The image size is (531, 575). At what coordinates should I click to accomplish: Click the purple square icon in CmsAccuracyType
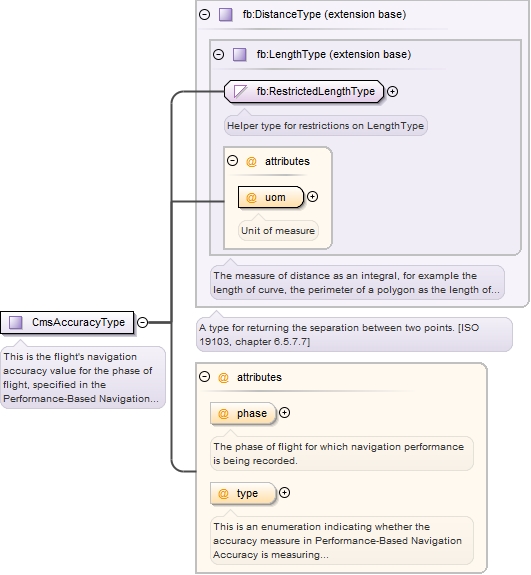pos(16,322)
